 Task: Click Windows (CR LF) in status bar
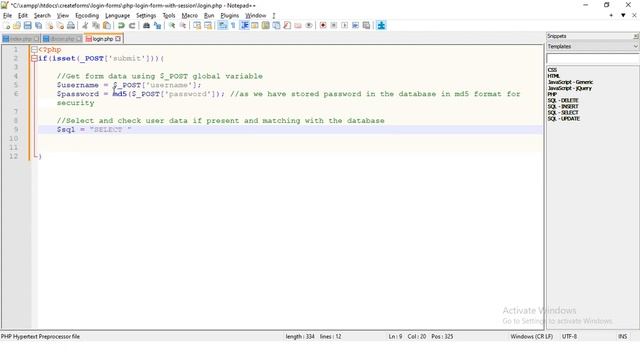[x=531, y=337]
